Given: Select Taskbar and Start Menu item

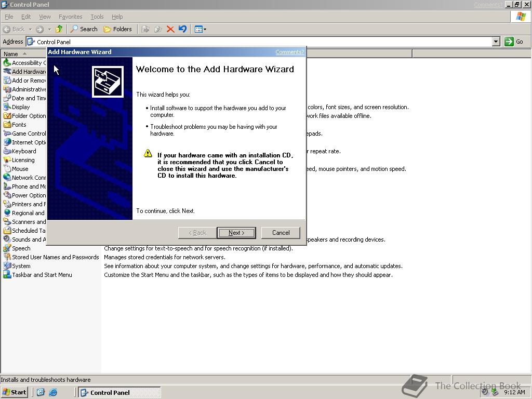Looking at the screenshot, I should (x=37, y=274).
